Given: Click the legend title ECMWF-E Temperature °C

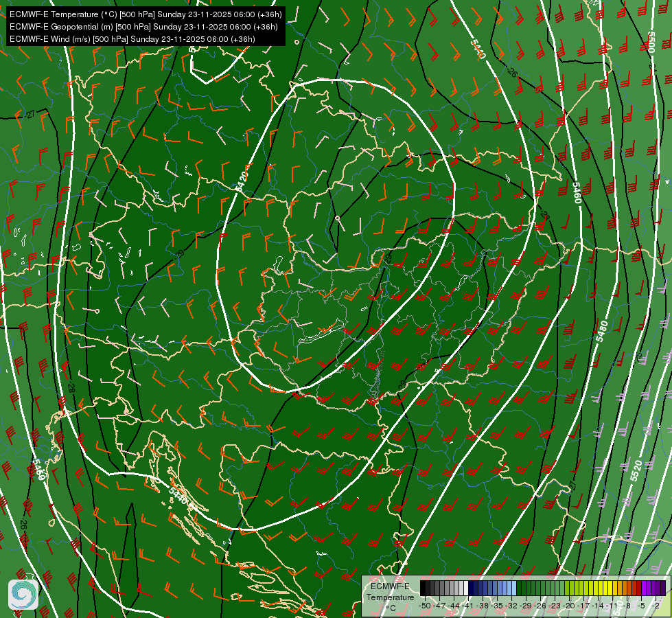Looking at the screenshot, I should click(x=390, y=597).
